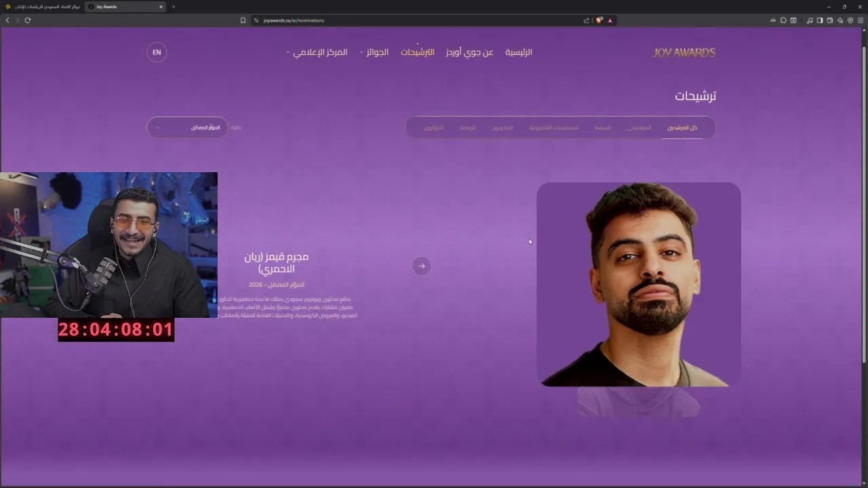Go back using the browser back arrow
Image resolution: width=868 pixels, height=488 pixels.
coord(7,20)
